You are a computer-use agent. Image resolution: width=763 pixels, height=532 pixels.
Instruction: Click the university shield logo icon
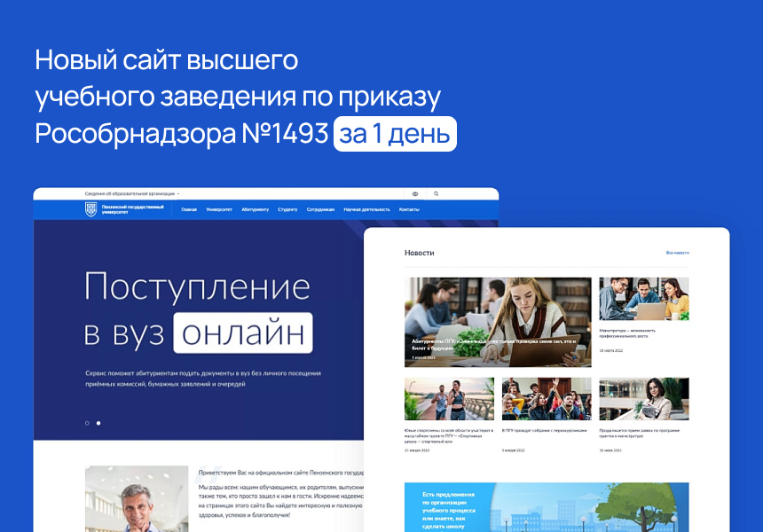pyautogui.click(x=90, y=209)
